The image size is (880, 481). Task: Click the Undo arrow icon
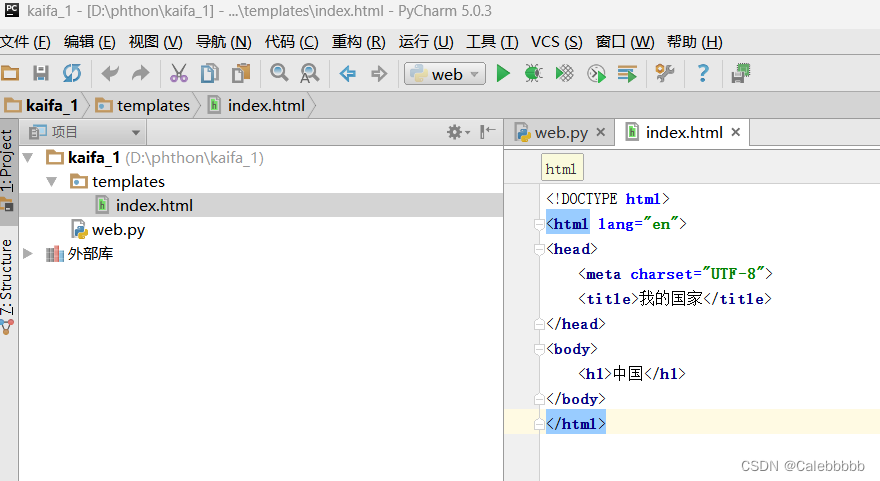(x=110, y=74)
